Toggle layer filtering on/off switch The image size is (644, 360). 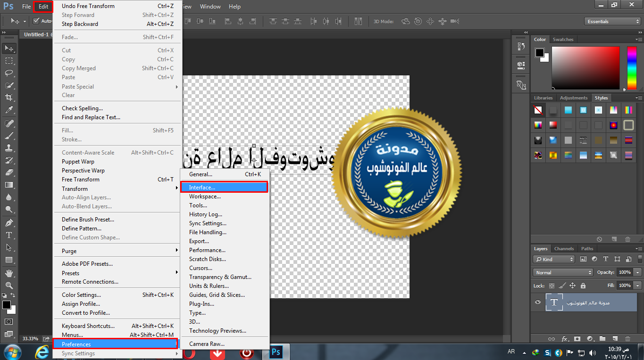click(640, 258)
